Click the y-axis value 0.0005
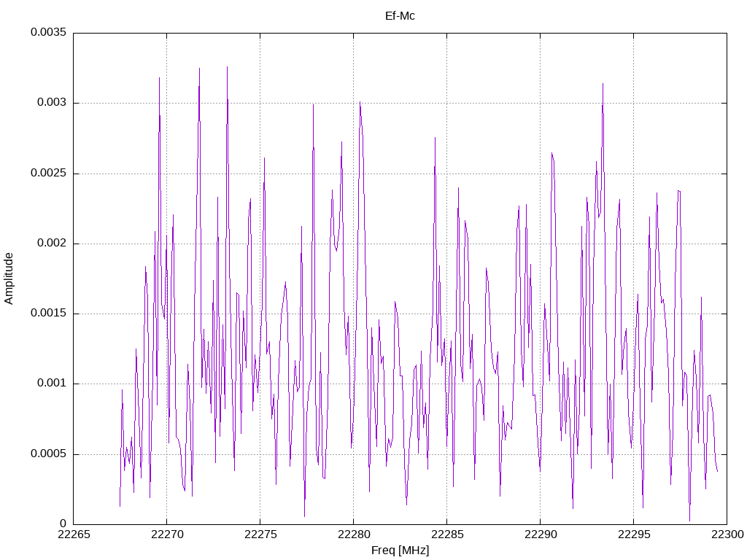This screenshot has width=747, height=560. coord(49,454)
